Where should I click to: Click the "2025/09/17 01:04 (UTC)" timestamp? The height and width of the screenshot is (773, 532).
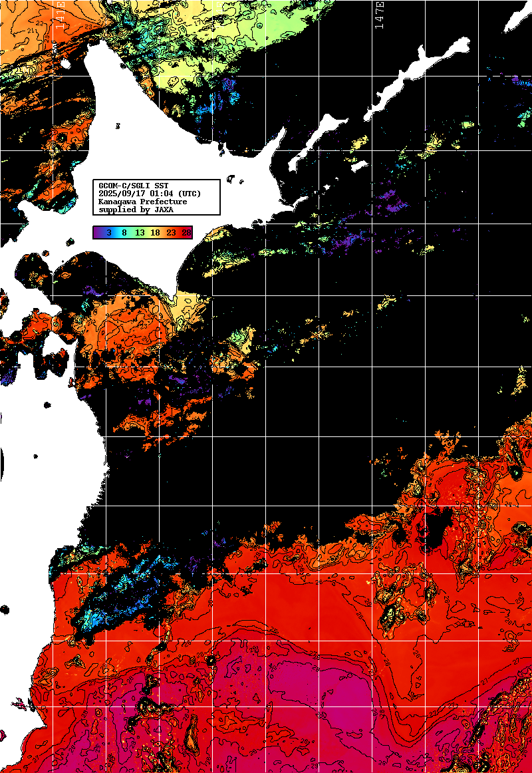click(x=150, y=193)
